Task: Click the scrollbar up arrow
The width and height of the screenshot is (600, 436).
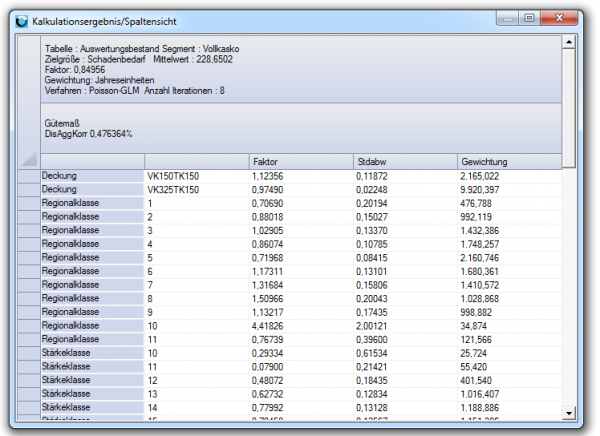Action: point(569,42)
